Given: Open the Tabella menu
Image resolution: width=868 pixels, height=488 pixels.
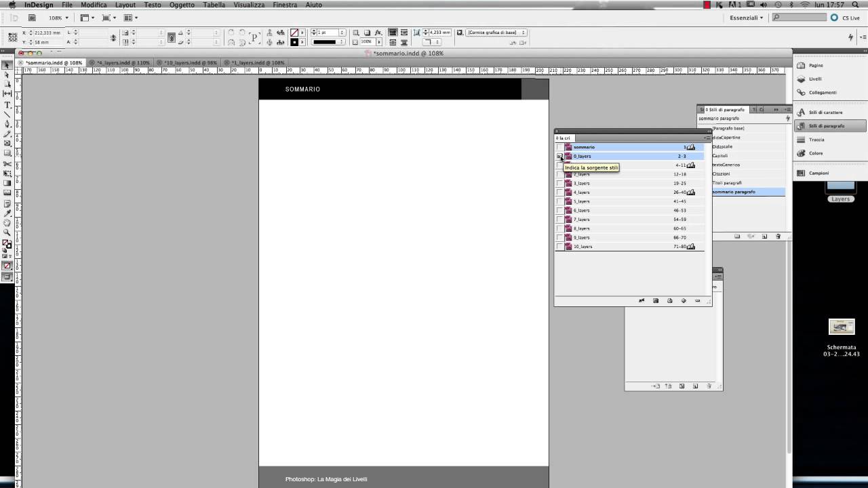Looking at the screenshot, I should pyautogui.click(x=214, y=5).
